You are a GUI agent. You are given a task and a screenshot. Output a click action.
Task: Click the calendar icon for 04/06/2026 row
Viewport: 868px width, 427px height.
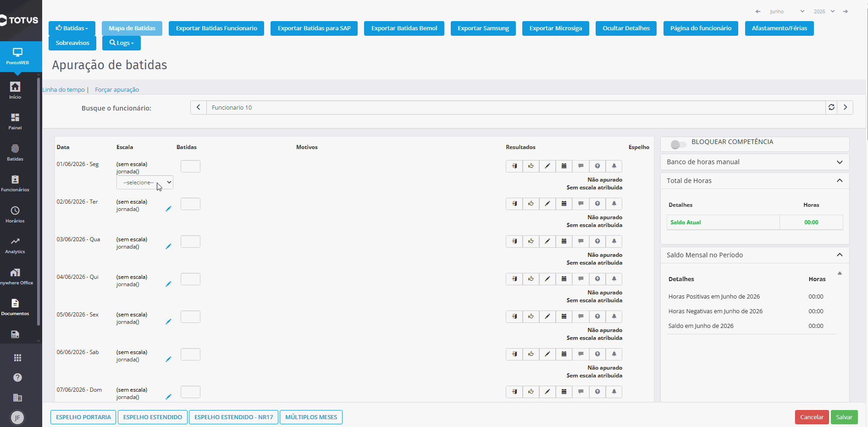564,279
